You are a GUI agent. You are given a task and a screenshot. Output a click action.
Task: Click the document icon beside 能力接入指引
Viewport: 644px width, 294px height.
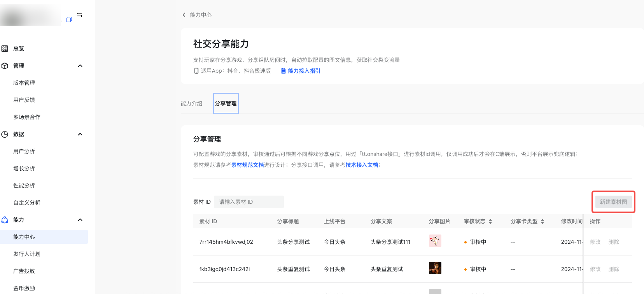click(x=283, y=71)
